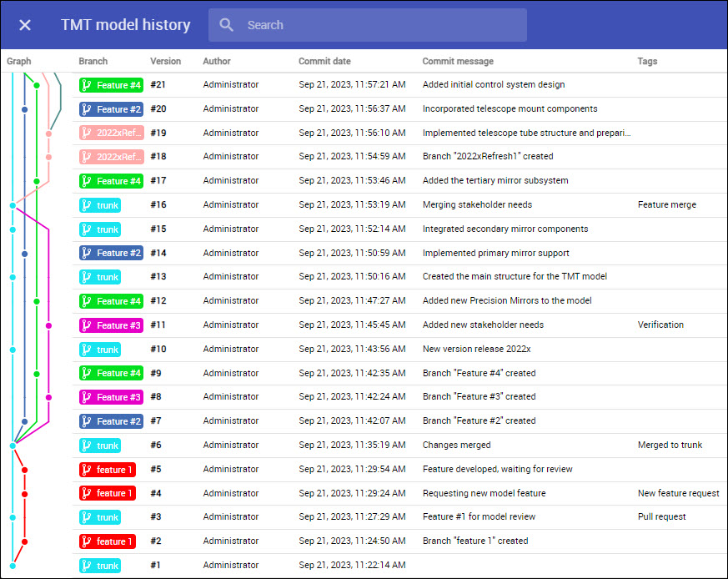Click the trunk branch badge for version #15
This screenshot has height=579, width=728.
(x=100, y=229)
